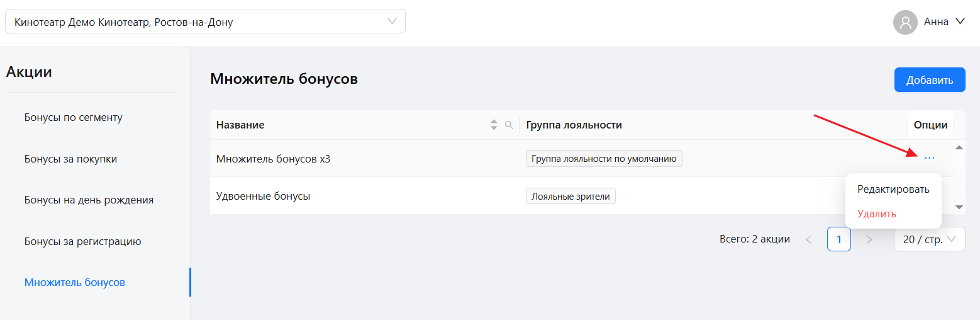This screenshot has width=980, height=320.
Task: Open Бонусы за регистрацию section
Action: coord(82,241)
